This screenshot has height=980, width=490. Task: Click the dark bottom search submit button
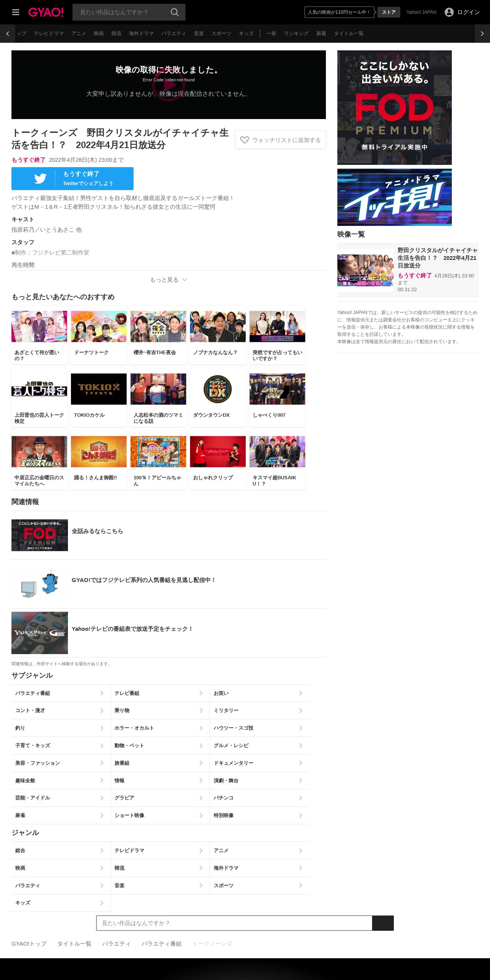pos(383,923)
